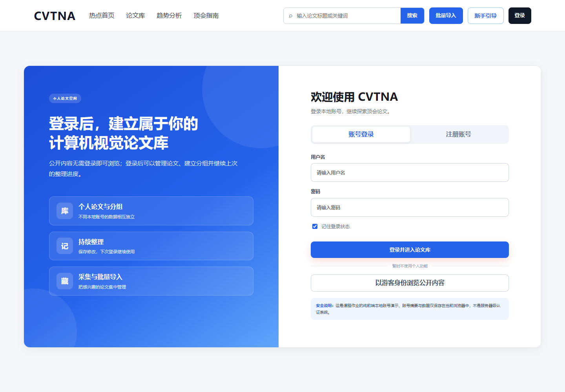Click 把感兴趣的论文集中管理 description
565x392 pixels.
(102, 287)
